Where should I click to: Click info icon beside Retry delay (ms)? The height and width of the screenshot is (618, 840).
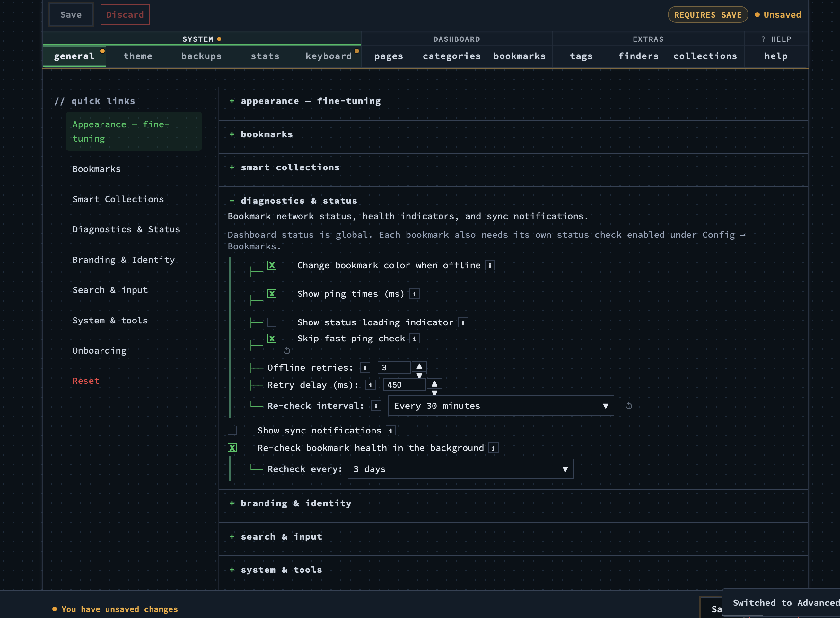click(x=370, y=385)
